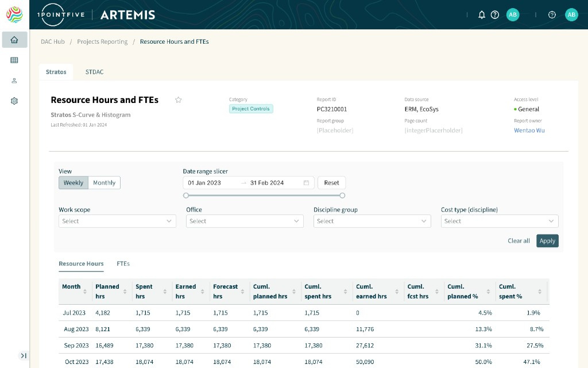Click planned hrs value 16,489

click(105, 346)
